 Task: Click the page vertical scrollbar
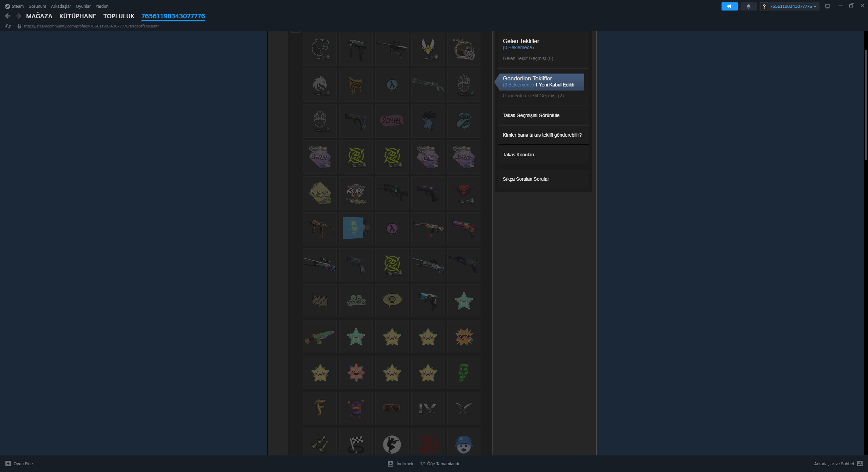click(866, 105)
